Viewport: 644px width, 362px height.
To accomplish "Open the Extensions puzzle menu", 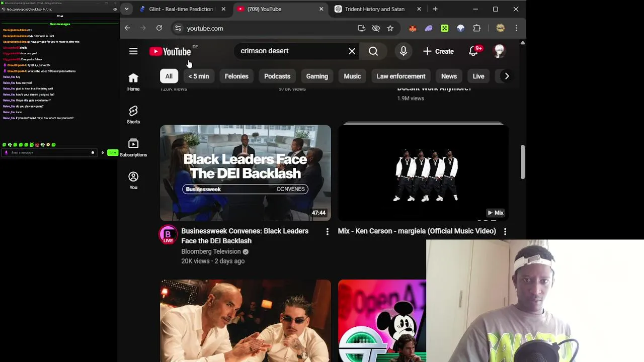I will coord(477,28).
